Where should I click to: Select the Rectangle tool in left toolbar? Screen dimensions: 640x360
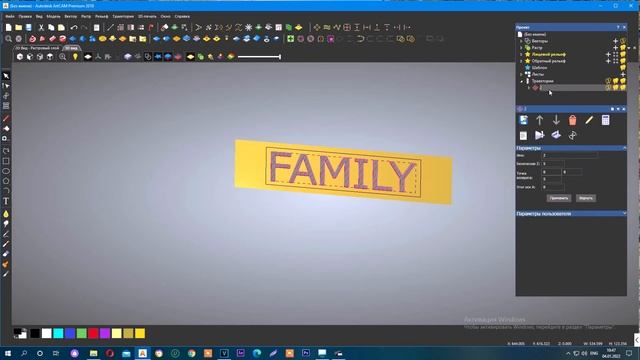(x=6, y=161)
